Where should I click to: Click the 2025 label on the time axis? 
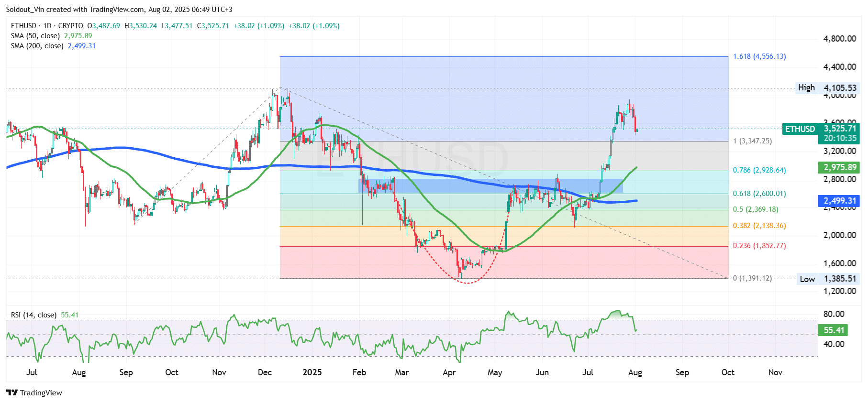click(312, 372)
